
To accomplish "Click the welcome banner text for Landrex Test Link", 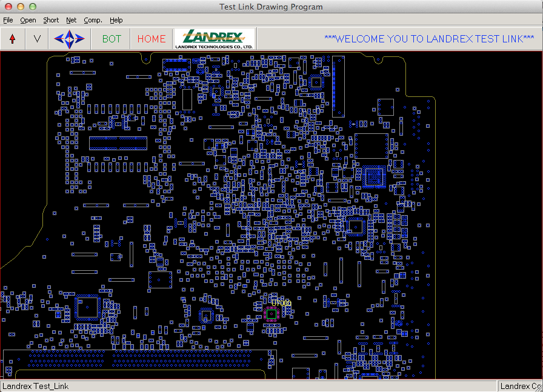I will click(x=429, y=39).
